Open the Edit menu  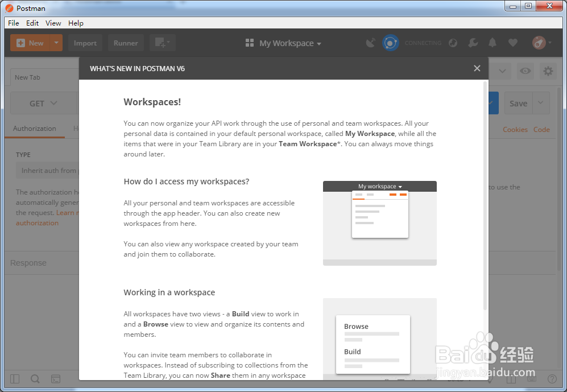pyautogui.click(x=32, y=23)
